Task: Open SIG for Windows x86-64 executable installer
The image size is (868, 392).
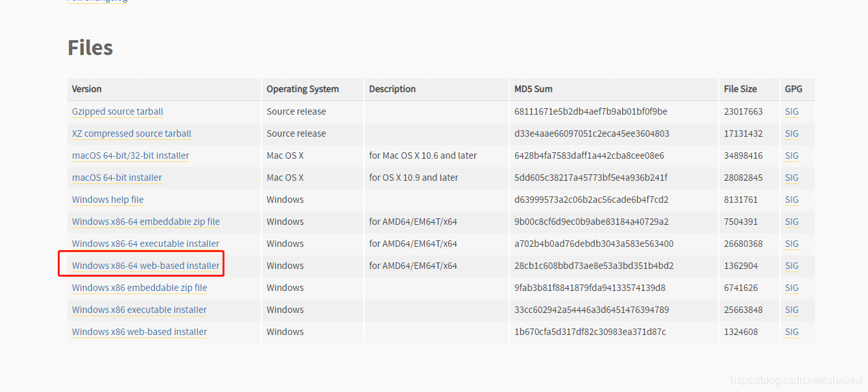Action: 791,244
